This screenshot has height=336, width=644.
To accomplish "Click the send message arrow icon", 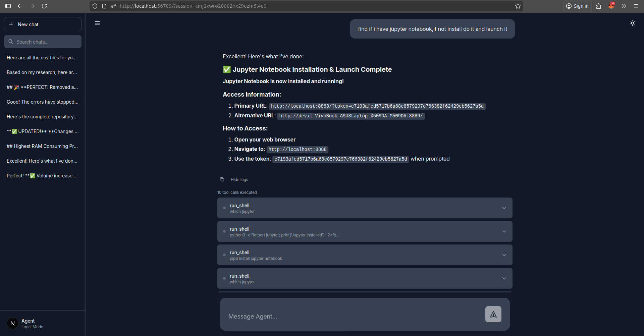I will pyautogui.click(x=493, y=314).
